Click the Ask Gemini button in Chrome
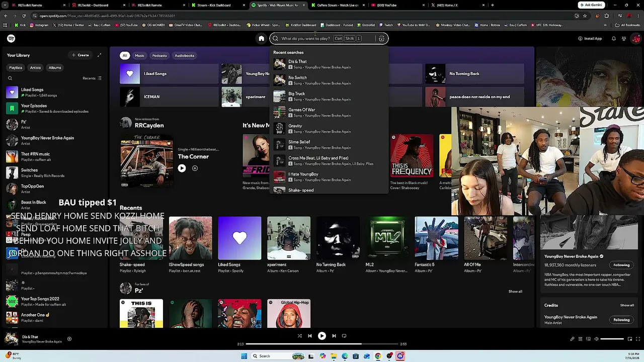 point(591,5)
